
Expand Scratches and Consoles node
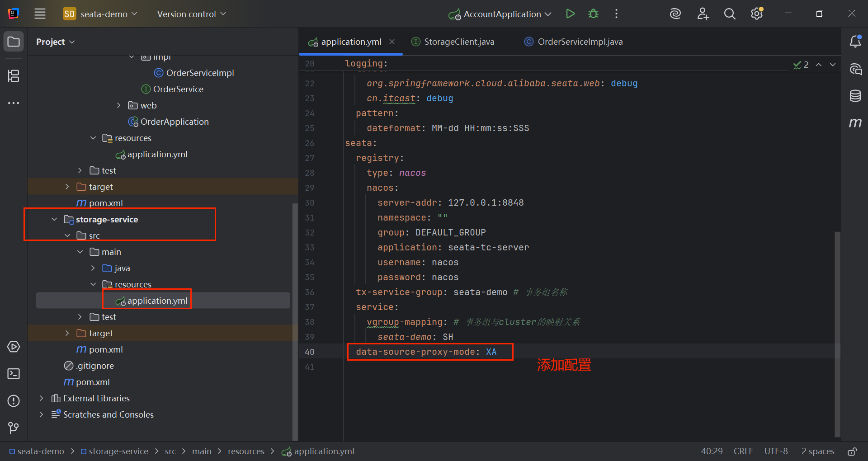(x=42, y=414)
